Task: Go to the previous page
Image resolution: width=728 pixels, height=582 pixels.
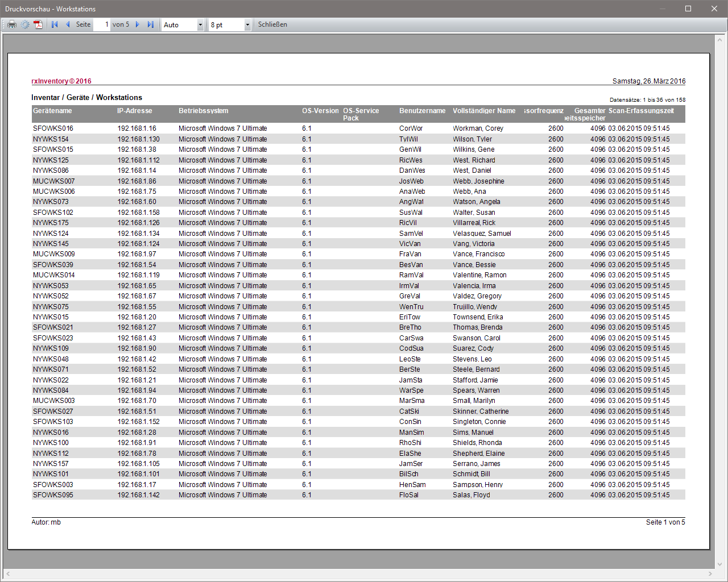Action: pos(68,24)
